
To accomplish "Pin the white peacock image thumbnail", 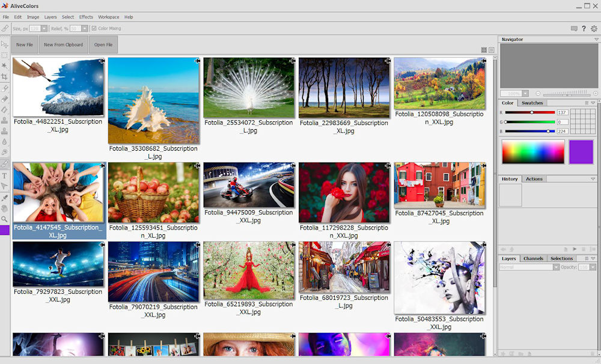I will coord(292,61).
